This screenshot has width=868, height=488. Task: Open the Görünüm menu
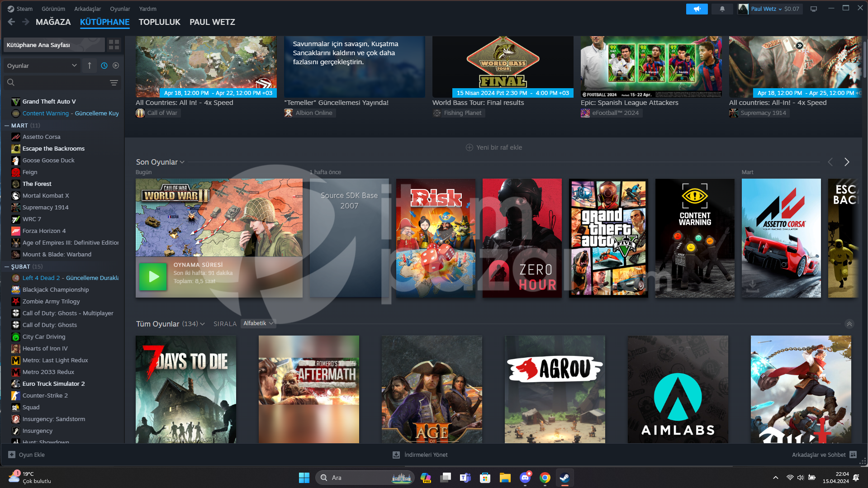[53, 9]
